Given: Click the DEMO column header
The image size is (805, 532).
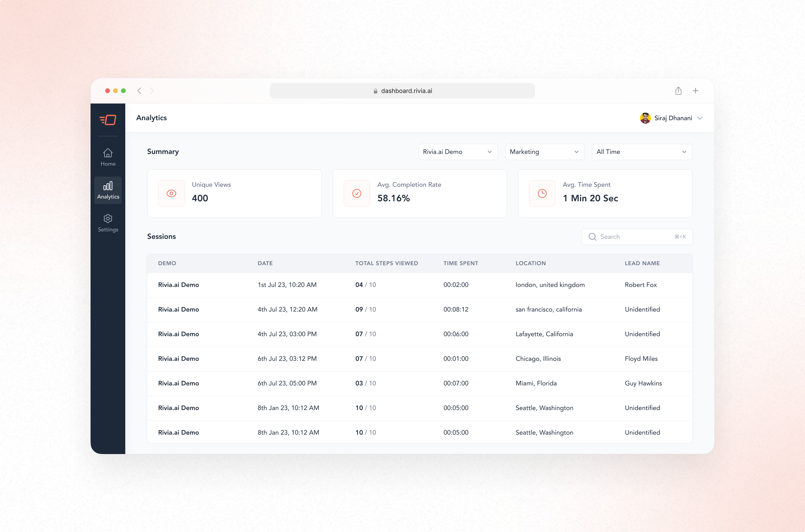Looking at the screenshot, I should pos(167,263).
